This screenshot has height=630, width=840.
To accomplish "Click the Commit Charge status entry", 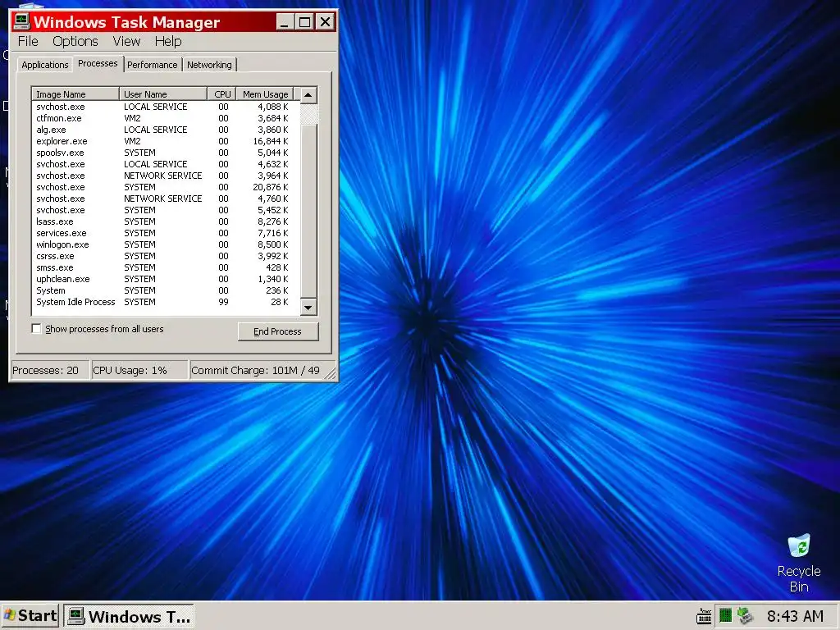I will tap(256, 371).
